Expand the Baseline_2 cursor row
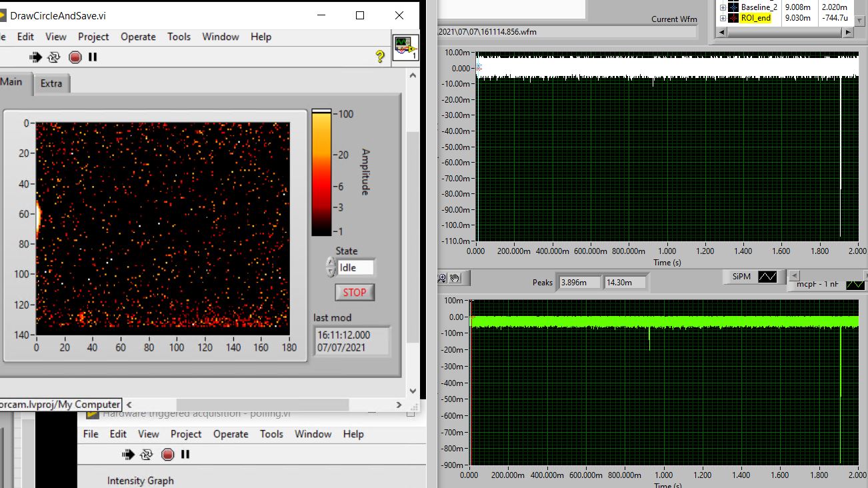868x488 pixels. [x=723, y=7]
